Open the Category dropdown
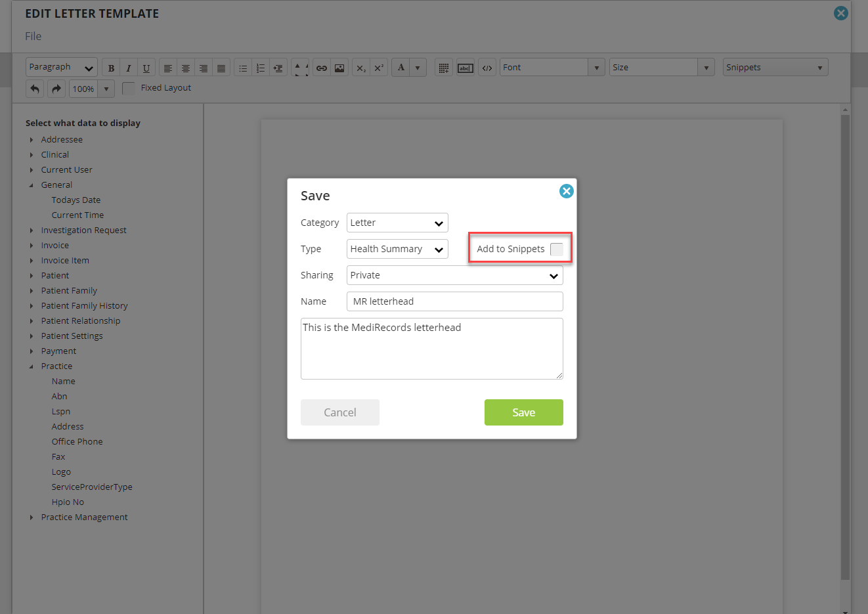The height and width of the screenshot is (614, 868). pyautogui.click(x=397, y=223)
